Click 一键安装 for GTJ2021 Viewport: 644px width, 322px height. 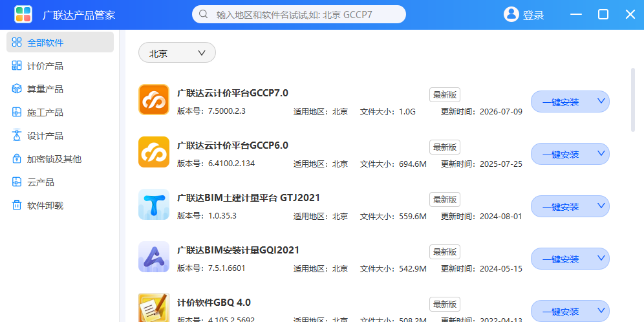click(561, 207)
